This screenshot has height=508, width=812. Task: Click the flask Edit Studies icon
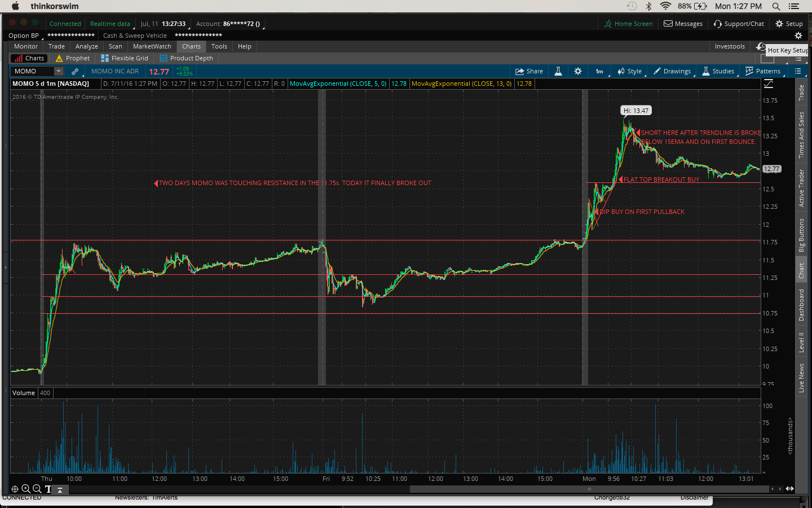point(558,71)
